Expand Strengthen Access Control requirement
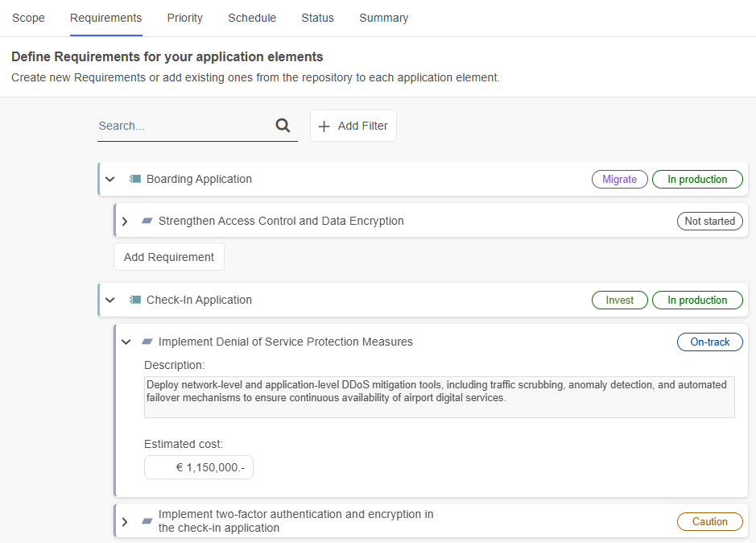The height and width of the screenshot is (543, 756). pos(125,221)
